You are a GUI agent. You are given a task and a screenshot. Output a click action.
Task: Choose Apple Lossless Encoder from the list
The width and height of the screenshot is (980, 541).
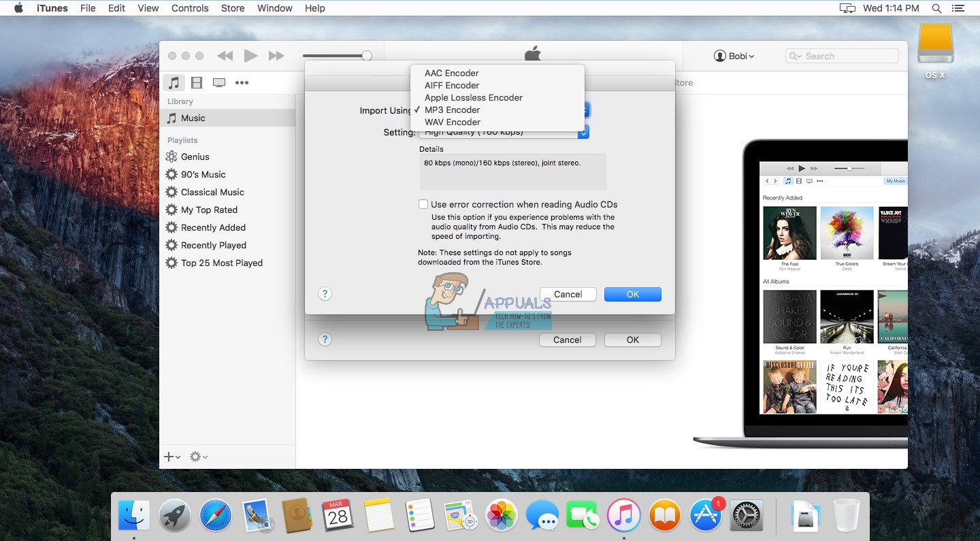473,97
